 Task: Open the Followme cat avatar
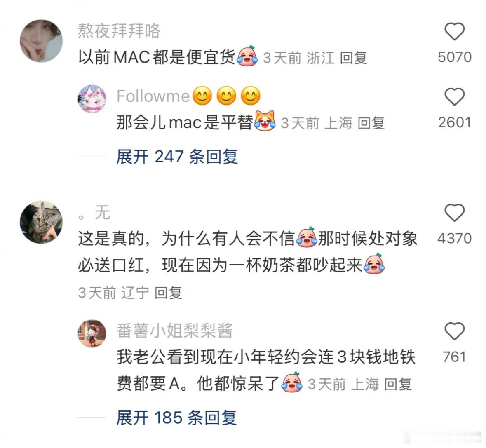(x=92, y=99)
